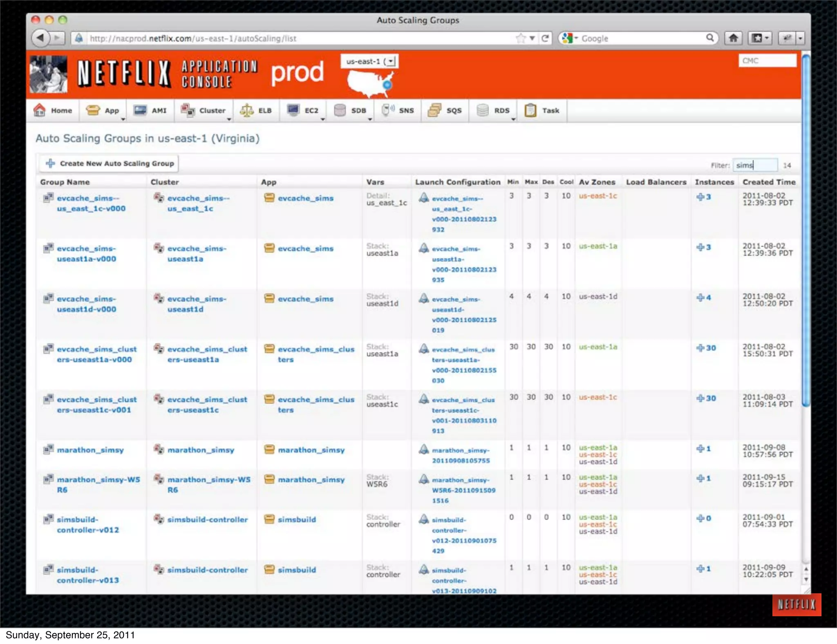Expand the App menu dropdown arrow
The width and height of the screenshot is (837, 644).
pyautogui.click(x=123, y=119)
